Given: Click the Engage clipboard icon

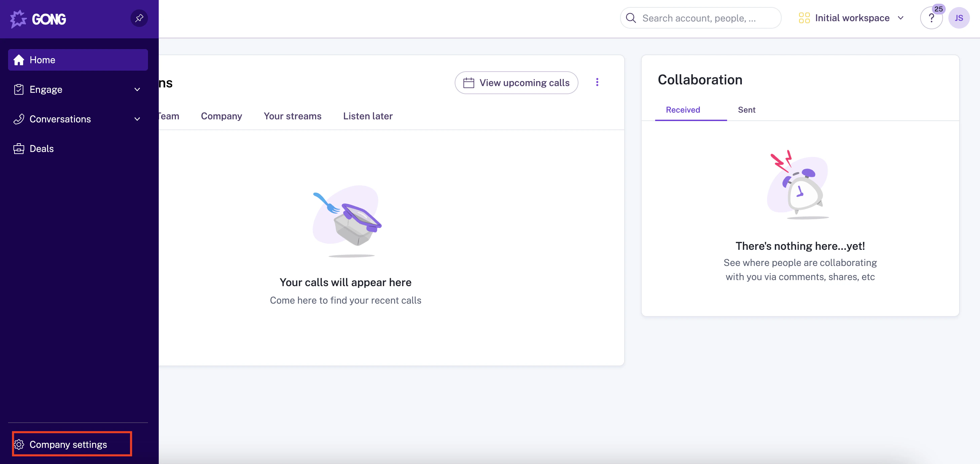Looking at the screenshot, I should 18,89.
